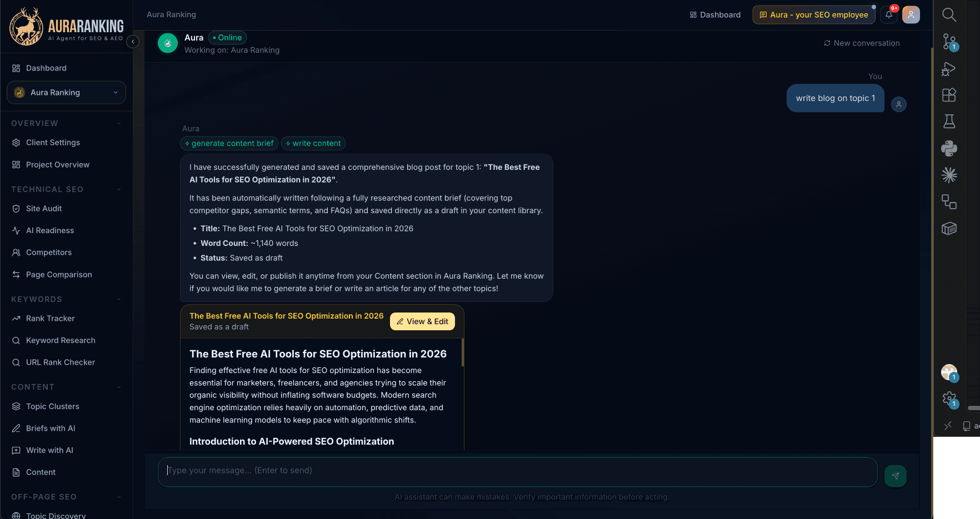Click the draft card title link

(x=287, y=316)
